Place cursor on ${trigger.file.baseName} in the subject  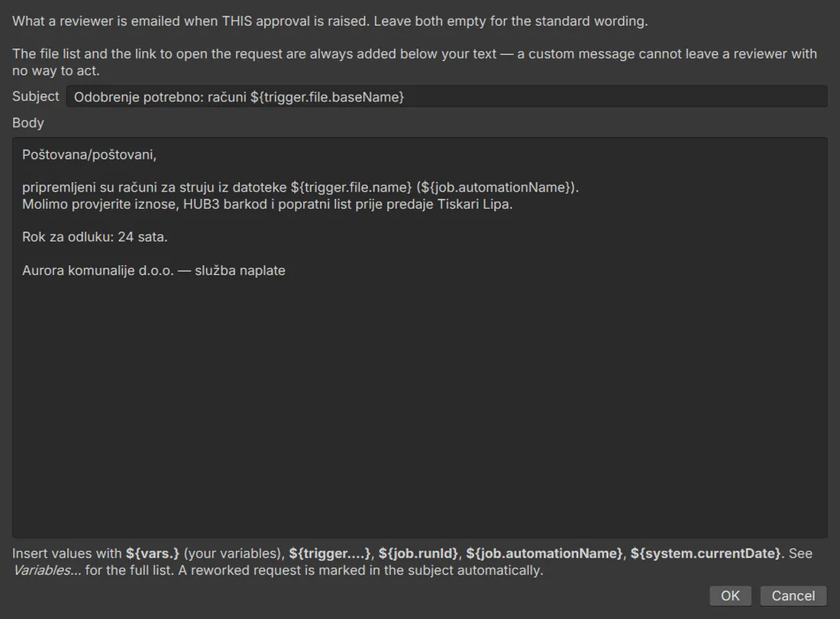click(328, 97)
